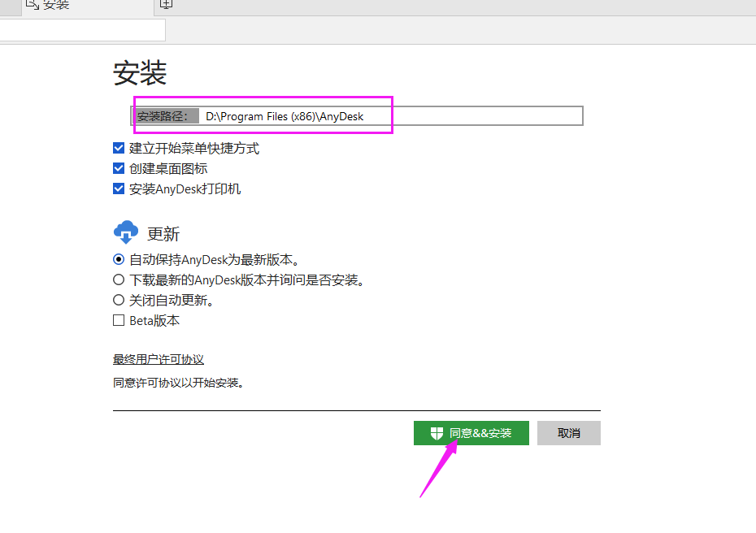The height and width of the screenshot is (533, 756).
Task: Click the blue cloud update icon
Action: point(126,232)
